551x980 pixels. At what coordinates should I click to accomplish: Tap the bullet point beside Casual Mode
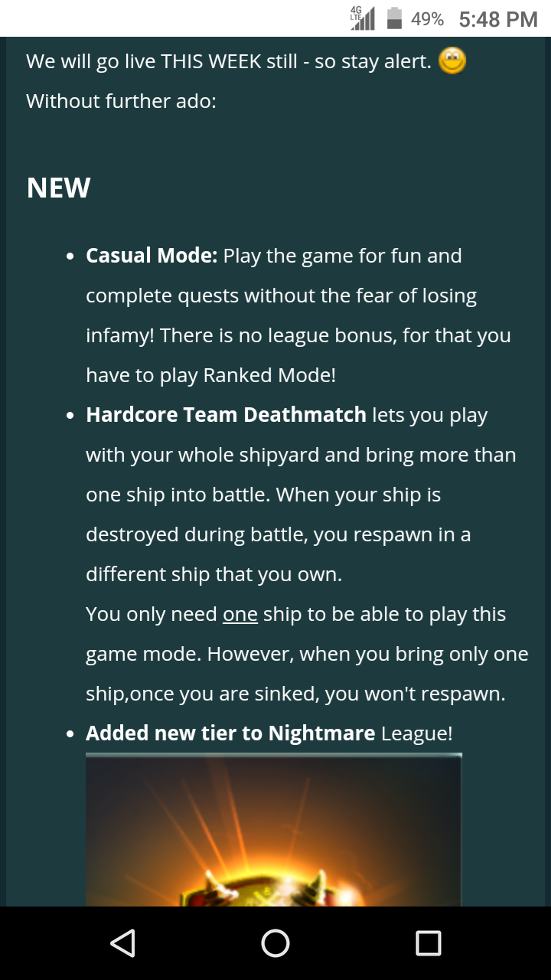tap(70, 257)
